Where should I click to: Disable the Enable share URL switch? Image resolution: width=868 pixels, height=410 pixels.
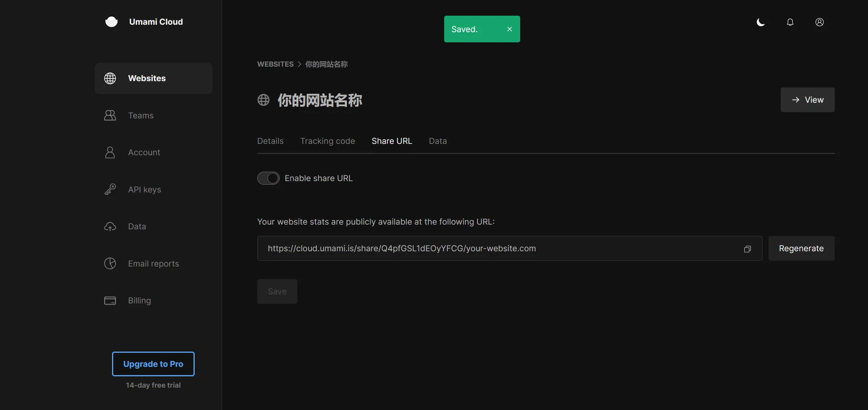coord(268,178)
